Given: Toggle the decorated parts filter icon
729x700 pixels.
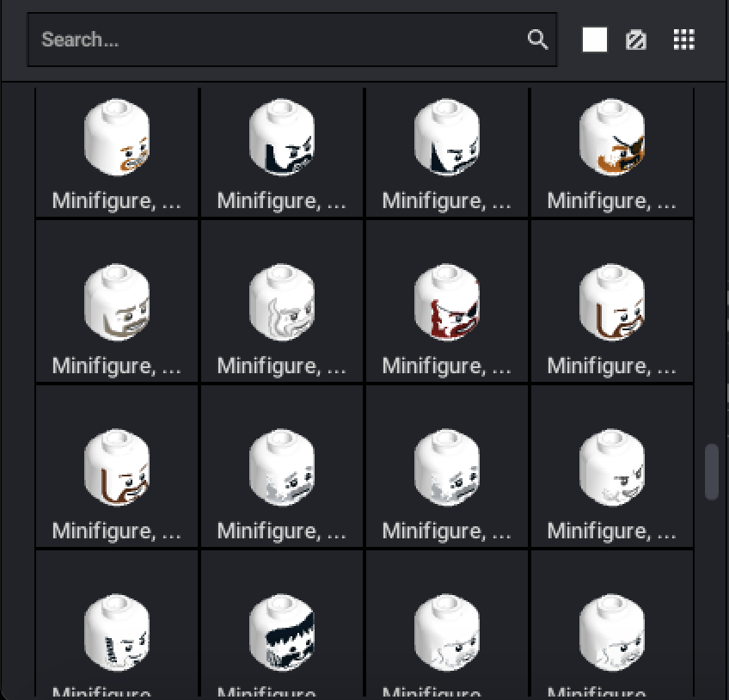Looking at the screenshot, I should click(636, 40).
